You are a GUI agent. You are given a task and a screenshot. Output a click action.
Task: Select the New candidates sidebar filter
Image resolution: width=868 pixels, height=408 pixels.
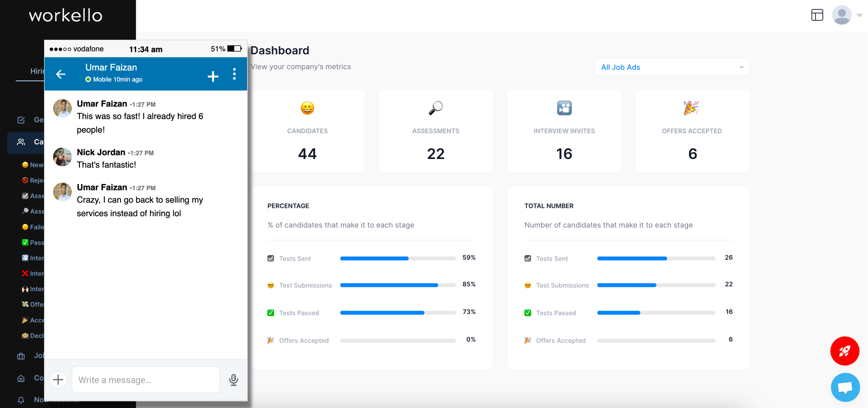[33, 165]
